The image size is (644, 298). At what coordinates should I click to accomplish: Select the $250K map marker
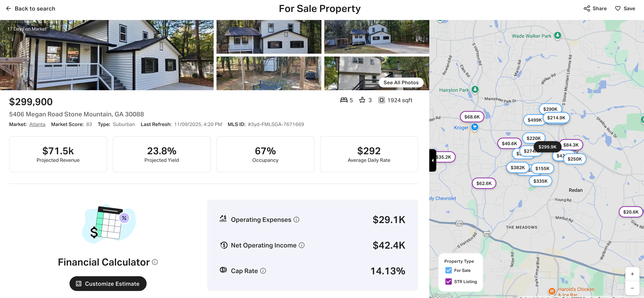pos(574,159)
